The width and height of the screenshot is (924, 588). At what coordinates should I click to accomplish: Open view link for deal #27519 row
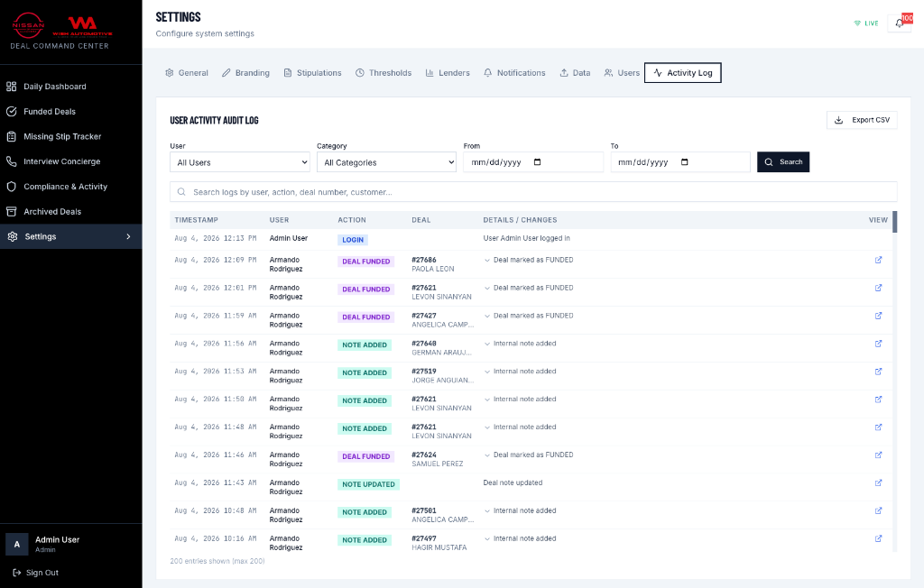878,372
